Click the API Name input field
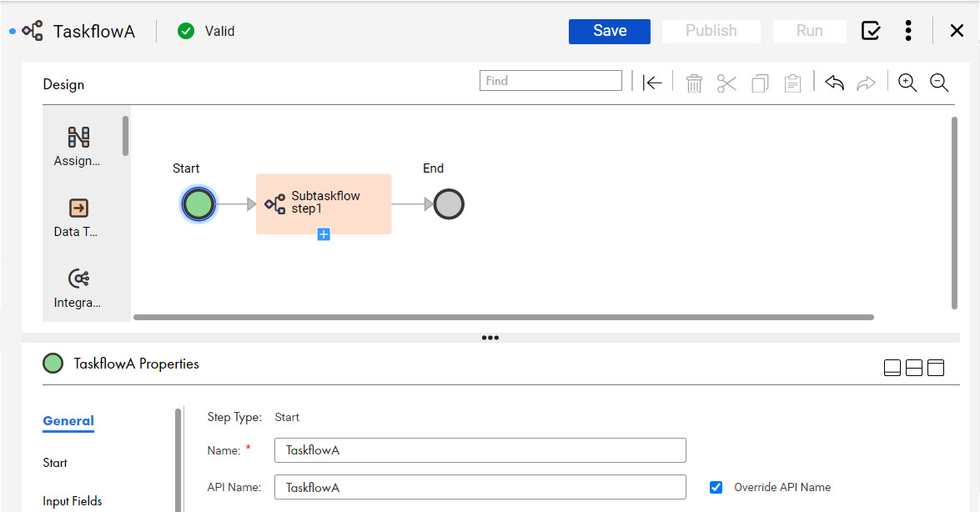The height and width of the screenshot is (512, 980). coord(480,487)
